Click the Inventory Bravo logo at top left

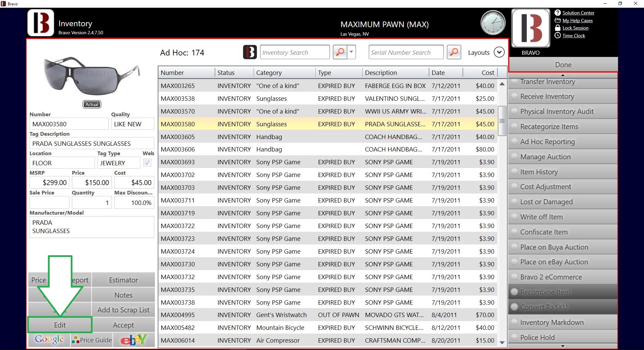[41, 23]
